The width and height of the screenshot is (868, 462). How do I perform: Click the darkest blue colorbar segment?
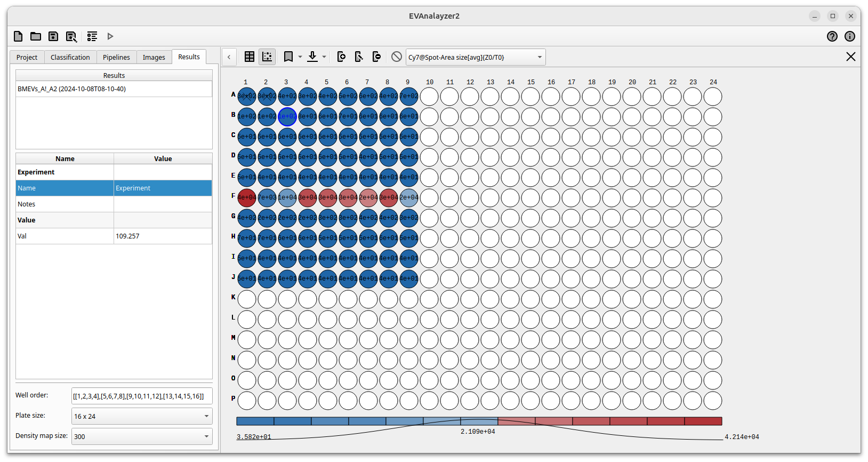[255, 421]
